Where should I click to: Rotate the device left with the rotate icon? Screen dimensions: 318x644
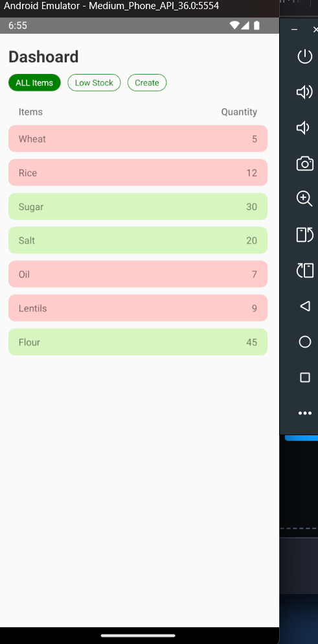304,235
